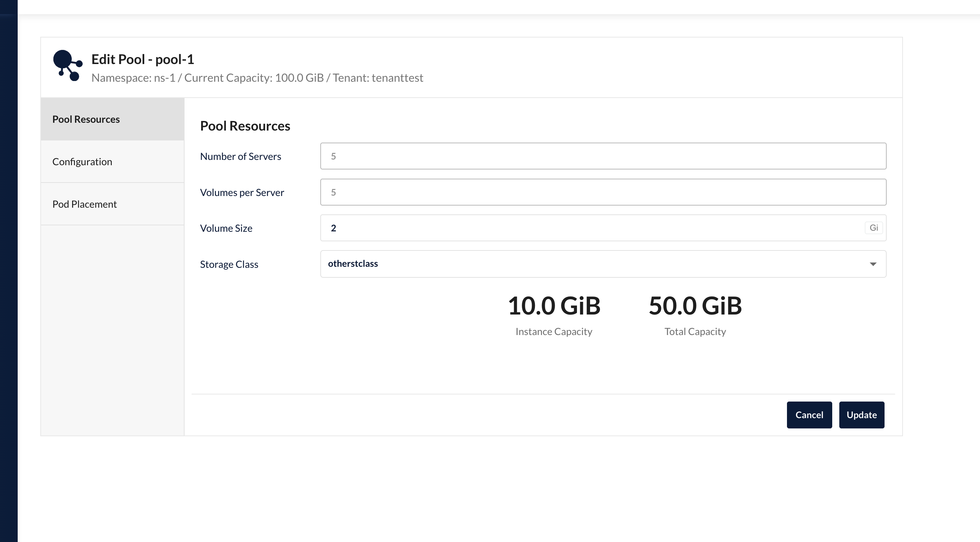Click the Volume Size label

point(226,229)
